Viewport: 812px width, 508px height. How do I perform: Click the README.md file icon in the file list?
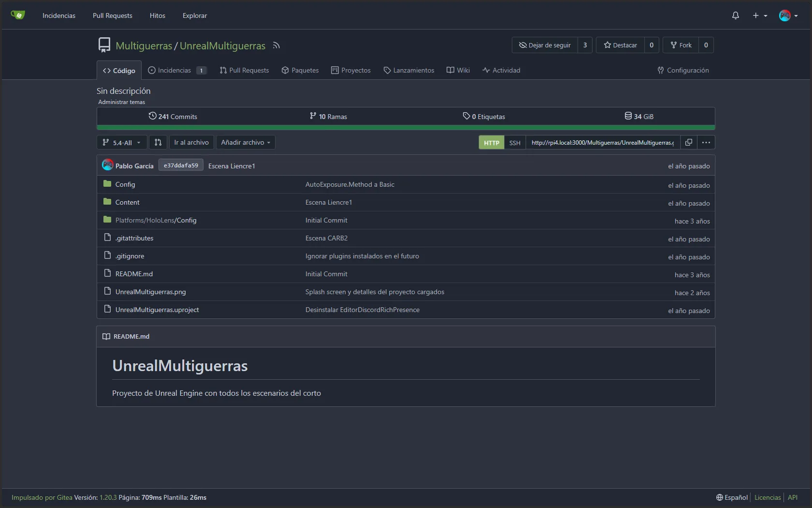tap(107, 273)
